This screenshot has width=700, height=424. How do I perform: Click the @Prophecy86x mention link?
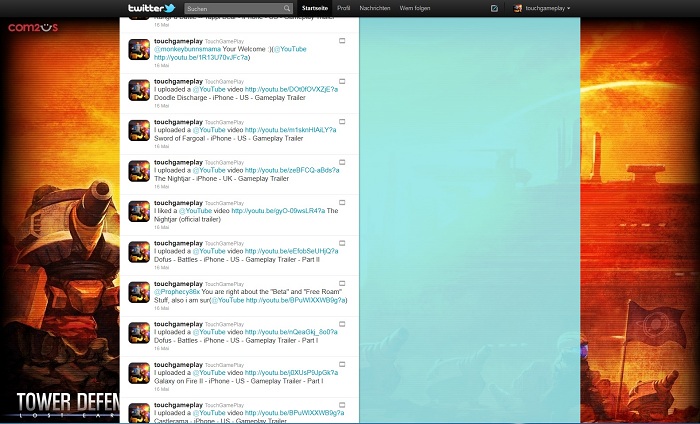[177, 291]
